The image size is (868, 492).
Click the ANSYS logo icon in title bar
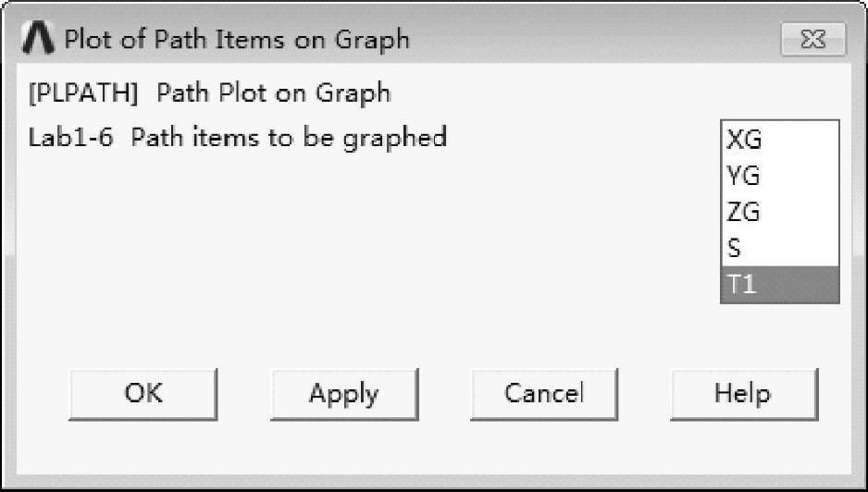click(39, 39)
